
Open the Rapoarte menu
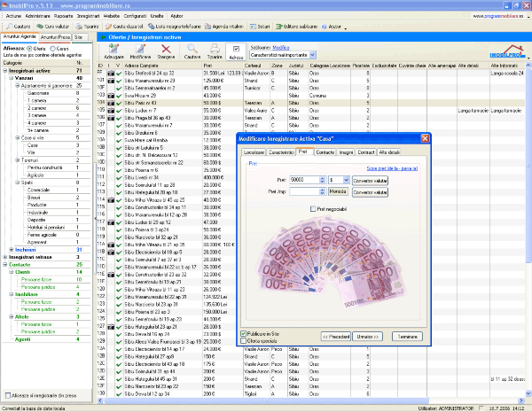(x=64, y=15)
